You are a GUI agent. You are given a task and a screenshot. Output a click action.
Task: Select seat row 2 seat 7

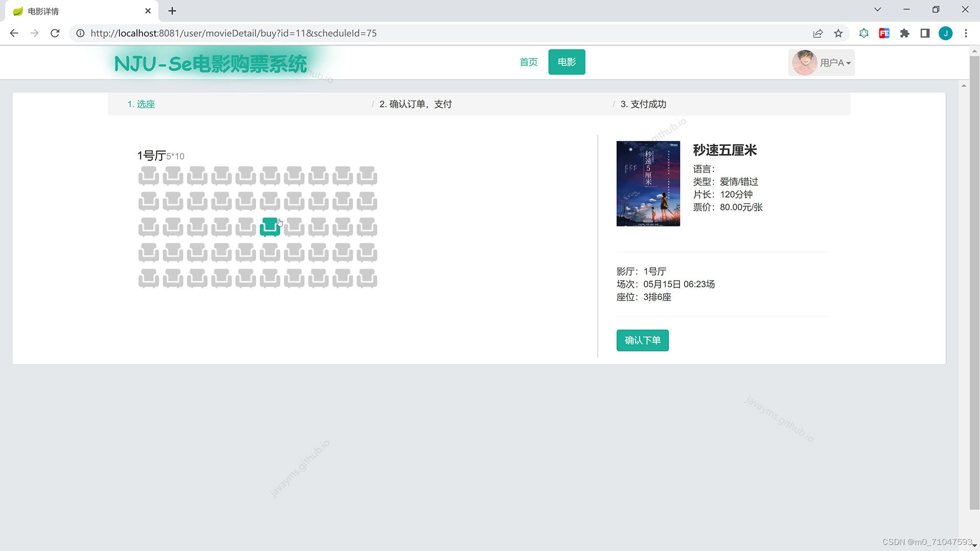[x=294, y=202]
